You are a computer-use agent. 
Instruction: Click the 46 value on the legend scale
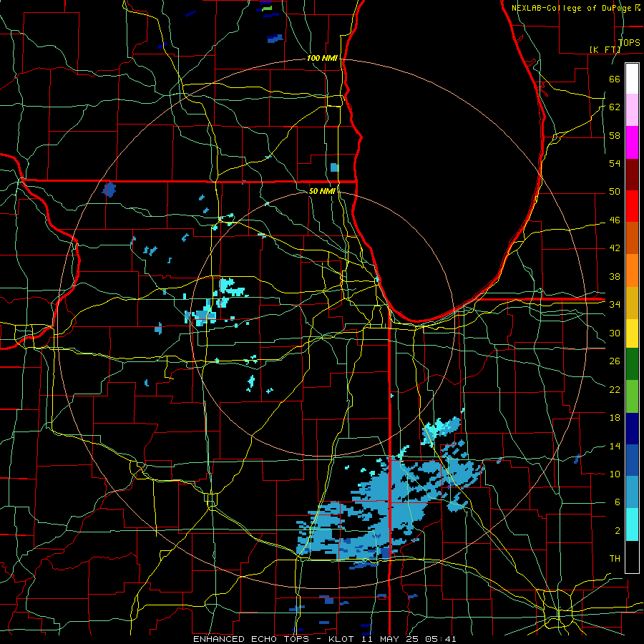tap(615, 220)
